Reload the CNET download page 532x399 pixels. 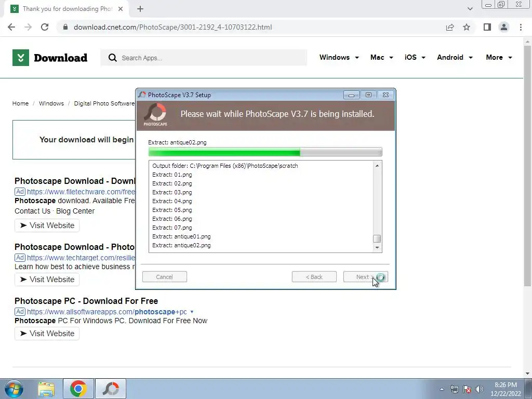[45, 27]
